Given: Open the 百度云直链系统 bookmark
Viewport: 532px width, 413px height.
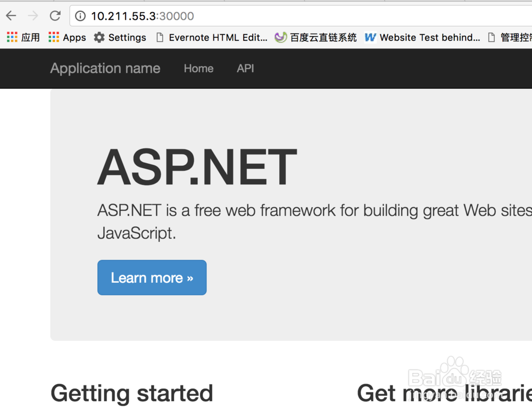Looking at the screenshot, I should point(315,37).
